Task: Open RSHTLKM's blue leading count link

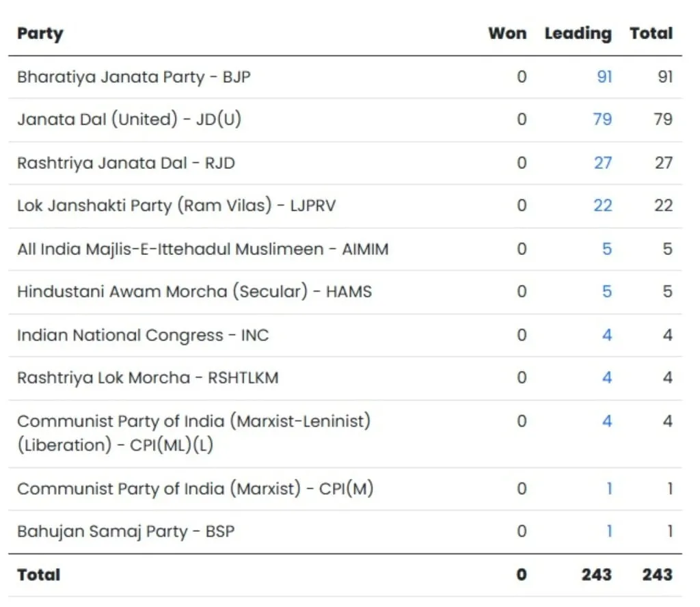Action: click(607, 377)
